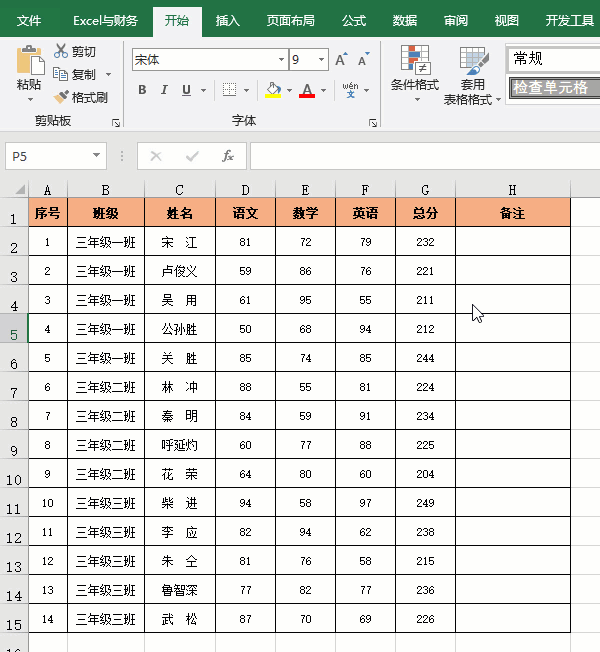Select 宋江's 语文 score 81
Viewport: 600px width, 652px height.
245,242
